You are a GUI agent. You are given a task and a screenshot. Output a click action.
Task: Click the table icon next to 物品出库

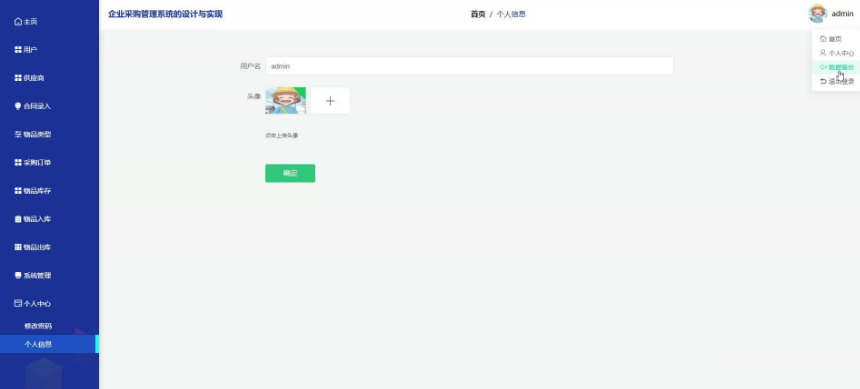click(18, 247)
